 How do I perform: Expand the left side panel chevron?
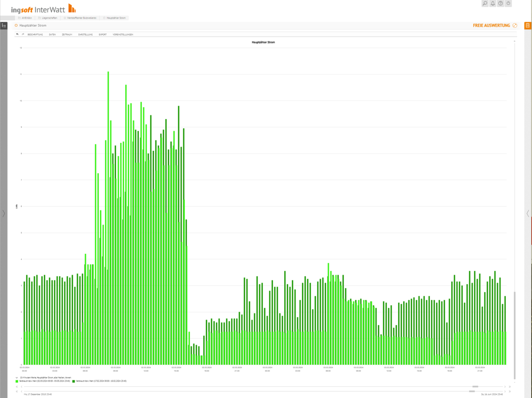(4, 213)
